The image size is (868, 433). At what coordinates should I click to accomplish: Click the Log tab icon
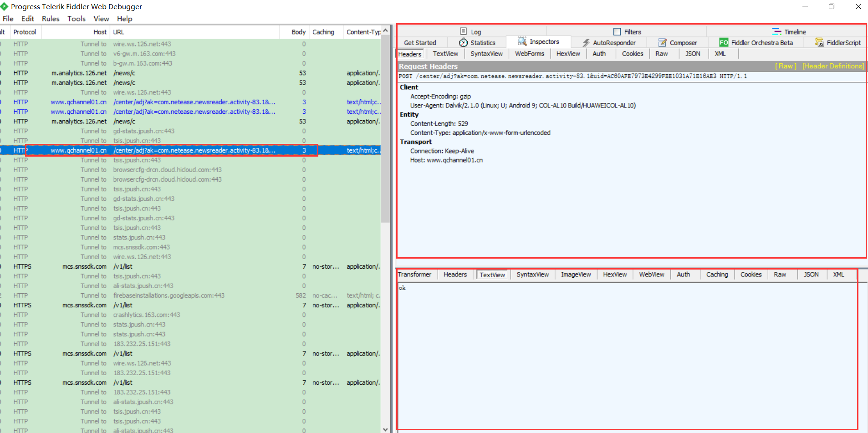(463, 31)
